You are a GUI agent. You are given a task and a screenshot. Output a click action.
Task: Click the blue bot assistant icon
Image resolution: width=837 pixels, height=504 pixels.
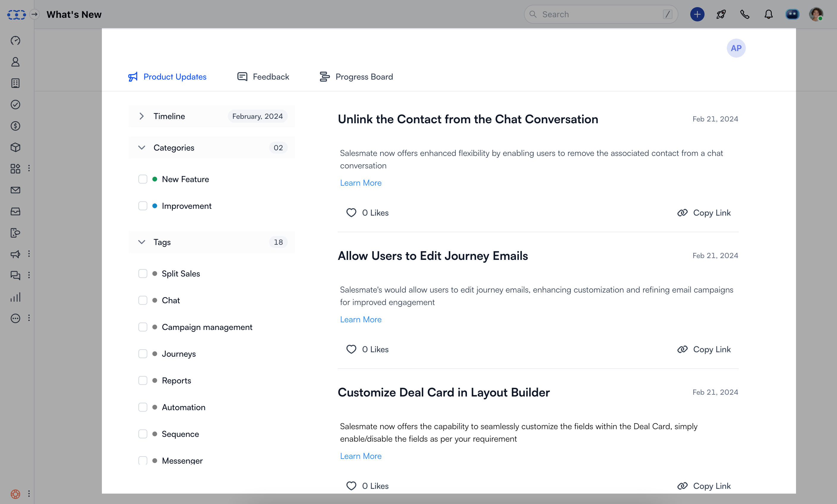792,14
